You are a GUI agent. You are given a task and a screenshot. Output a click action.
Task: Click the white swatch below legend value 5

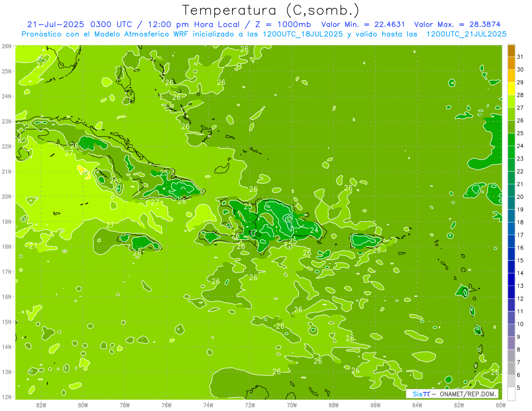point(511,394)
